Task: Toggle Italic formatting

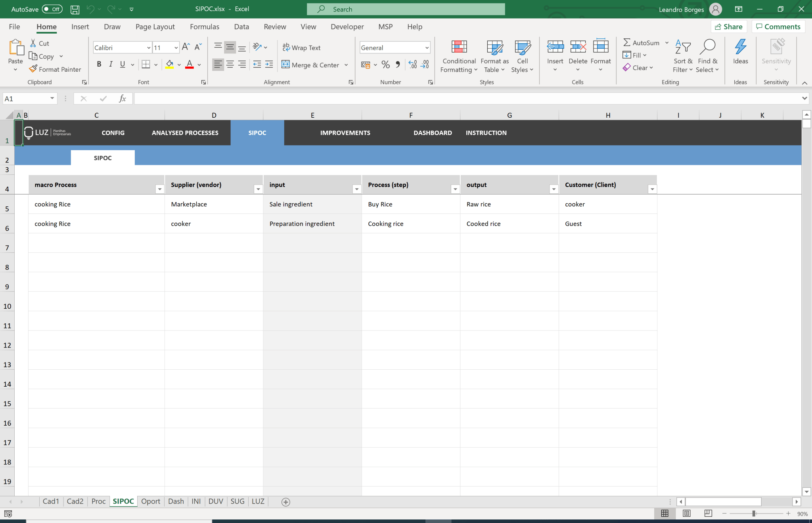Action: click(x=111, y=64)
